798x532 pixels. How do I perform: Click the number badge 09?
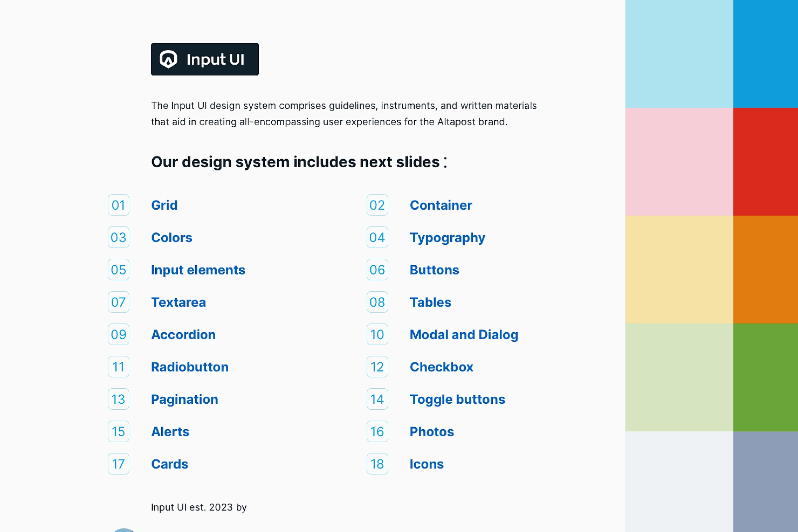click(x=118, y=334)
